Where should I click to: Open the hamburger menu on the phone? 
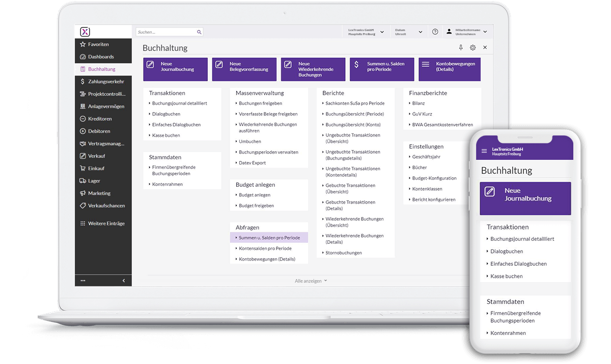(484, 151)
